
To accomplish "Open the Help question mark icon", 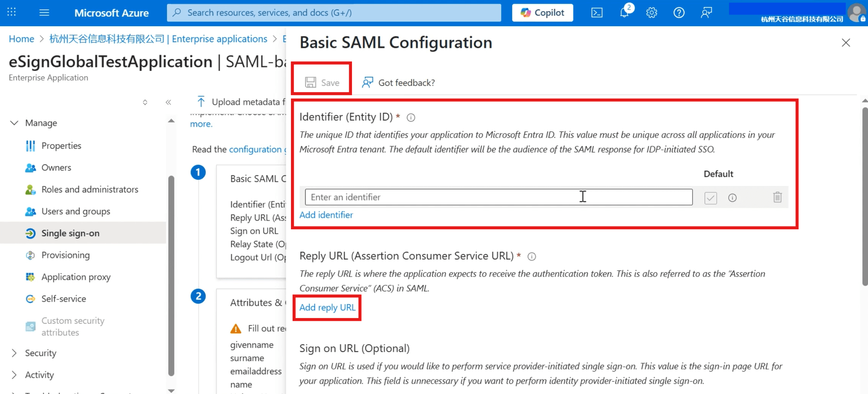I will point(679,13).
